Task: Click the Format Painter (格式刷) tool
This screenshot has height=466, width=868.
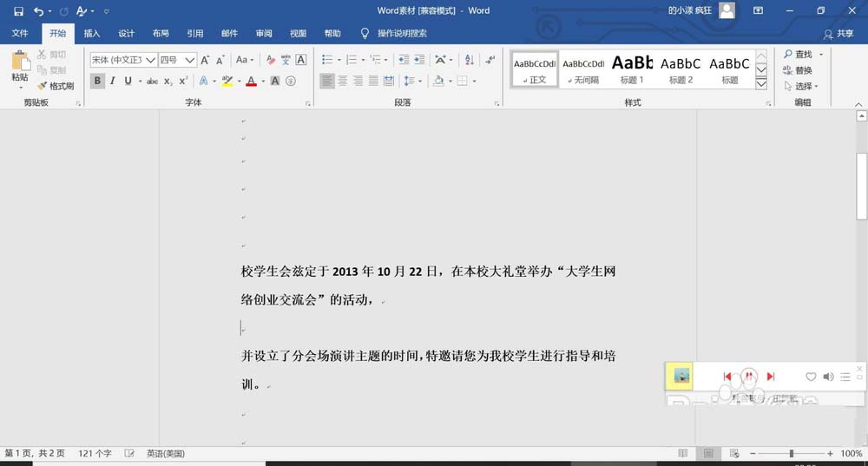Action: coord(56,86)
